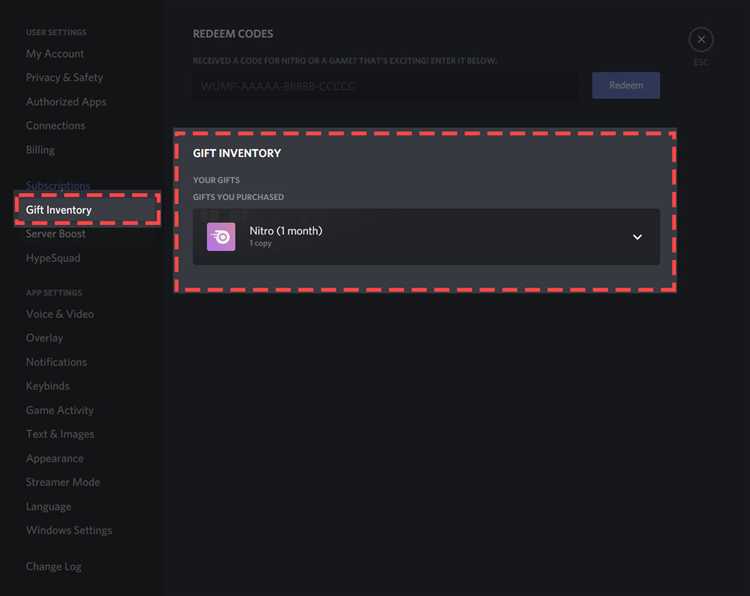This screenshot has width=750, height=596.
Task: Click the Gifts You Purchased heading
Action: (x=238, y=197)
